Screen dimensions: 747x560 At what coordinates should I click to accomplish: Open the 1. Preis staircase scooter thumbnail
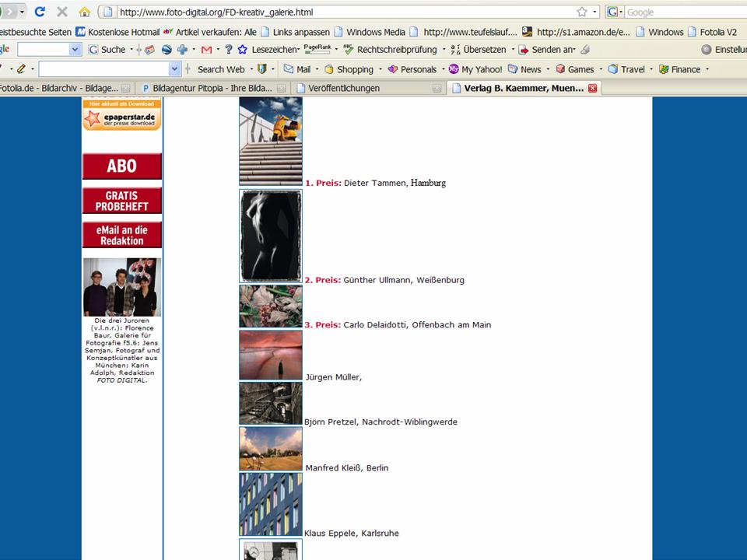coord(270,141)
